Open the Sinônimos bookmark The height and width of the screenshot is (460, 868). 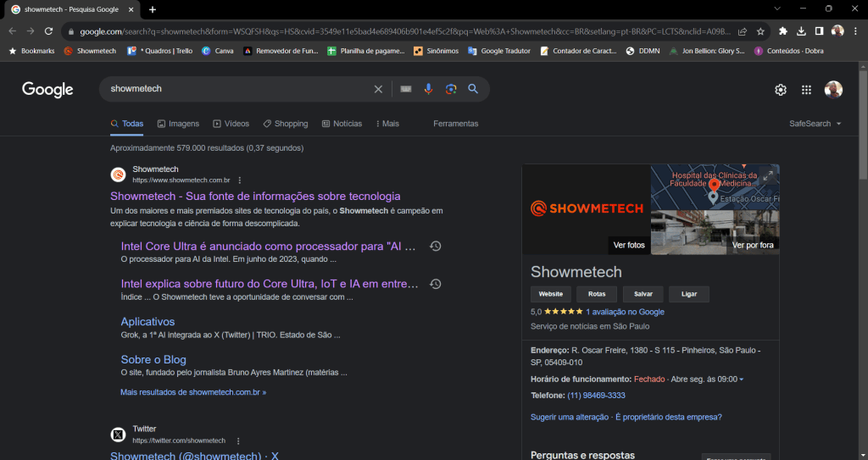coord(436,51)
